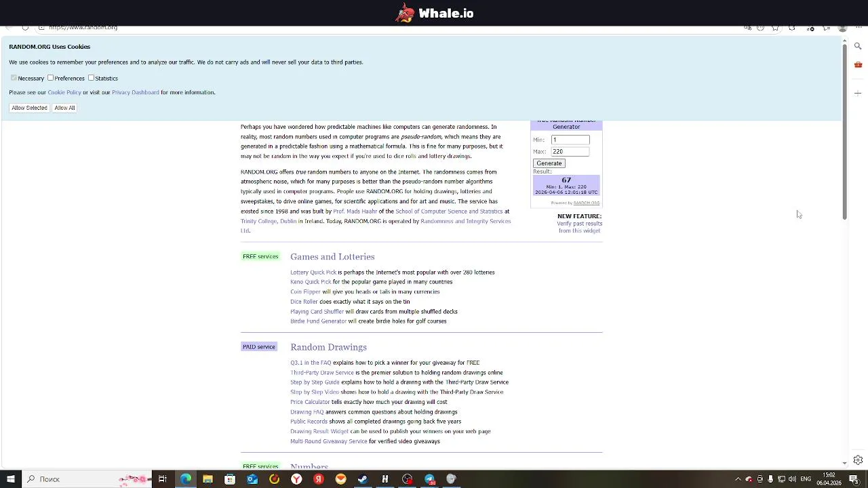This screenshot has height=488, width=868.
Task: Open Trinity College, Dublin link
Action: [269, 222]
